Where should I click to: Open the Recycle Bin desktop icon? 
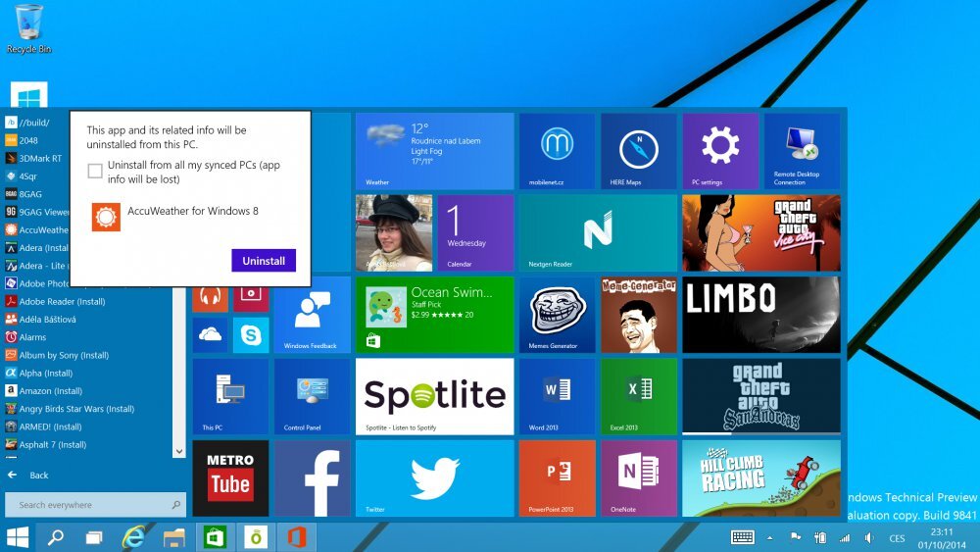coord(28,28)
